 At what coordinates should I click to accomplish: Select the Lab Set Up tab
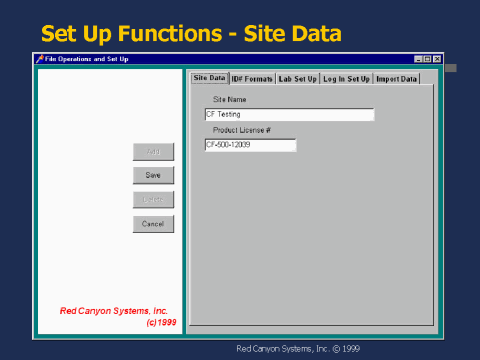click(x=298, y=79)
